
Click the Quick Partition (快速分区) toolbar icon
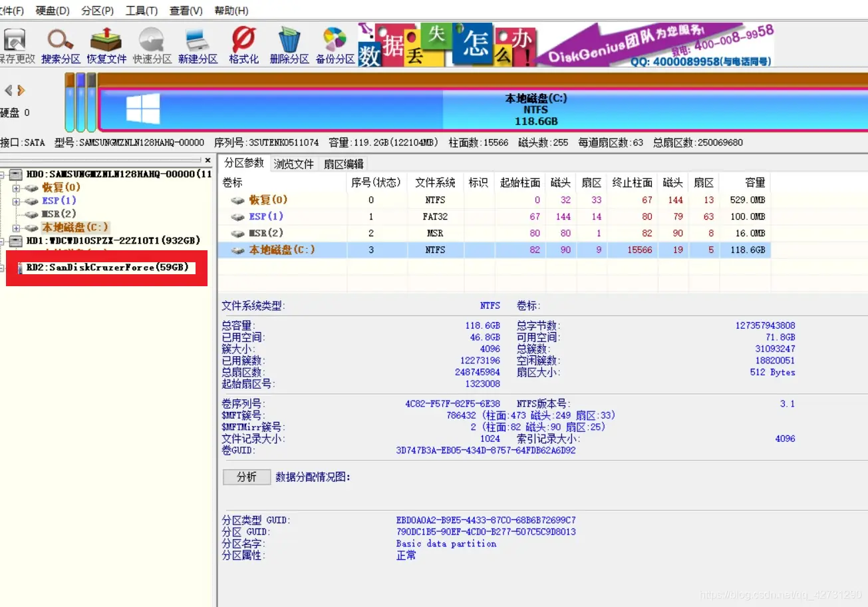(x=152, y=40)
